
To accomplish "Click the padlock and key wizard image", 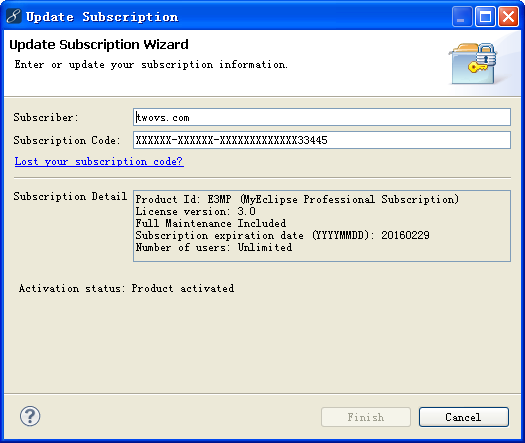I will coord(473,63).
